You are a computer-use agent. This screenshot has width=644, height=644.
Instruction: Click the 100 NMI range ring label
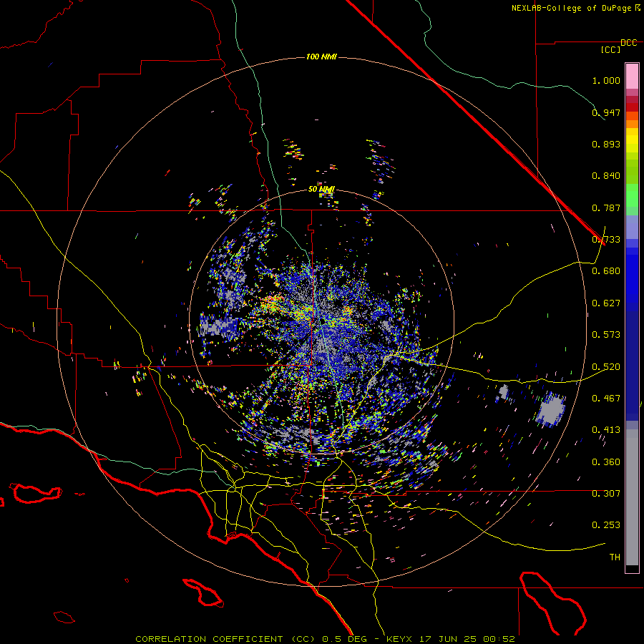[321, 57]
